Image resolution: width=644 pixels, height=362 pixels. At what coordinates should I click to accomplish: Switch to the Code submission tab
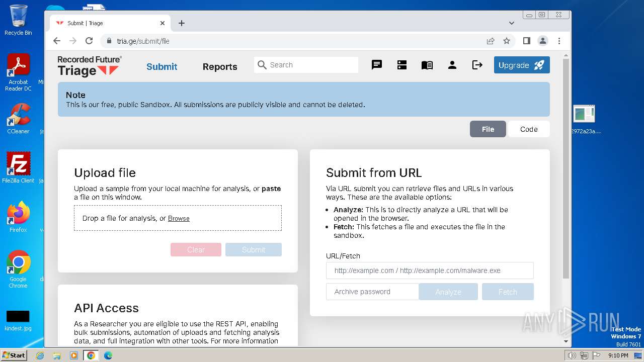[x=529, y=129]
